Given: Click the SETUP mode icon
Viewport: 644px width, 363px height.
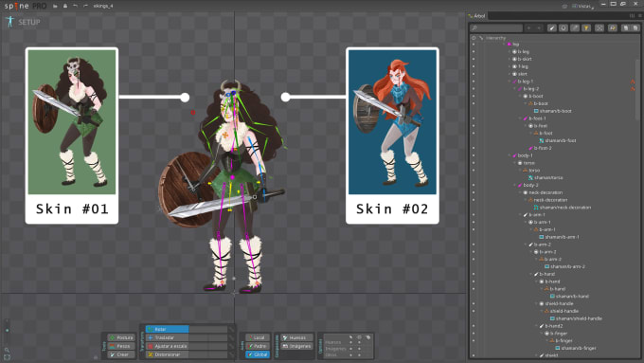Looking at the screenshot, I should pyautogui.click(x=9, y=22).
